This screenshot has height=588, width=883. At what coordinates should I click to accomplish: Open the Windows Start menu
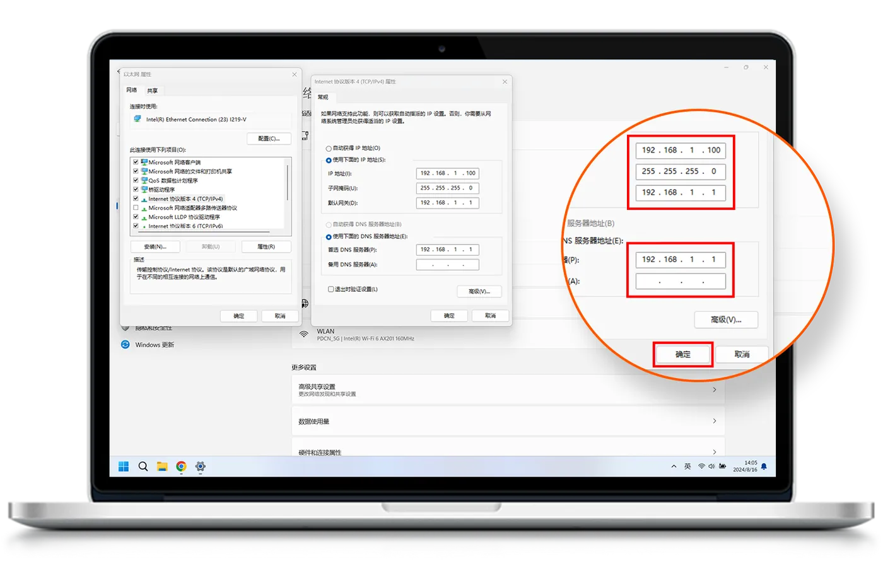click(x=124, y=466)
